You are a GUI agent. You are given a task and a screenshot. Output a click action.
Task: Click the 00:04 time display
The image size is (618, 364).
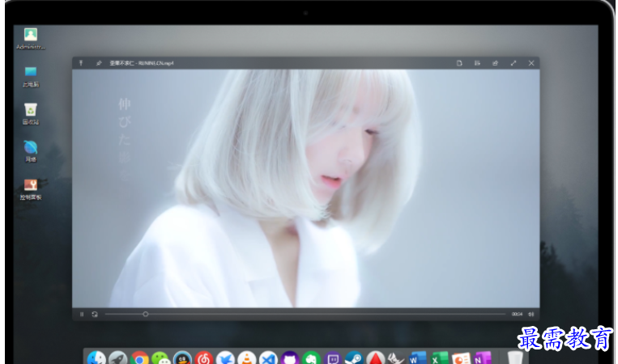pyautogui.click(x=517, y=314)
